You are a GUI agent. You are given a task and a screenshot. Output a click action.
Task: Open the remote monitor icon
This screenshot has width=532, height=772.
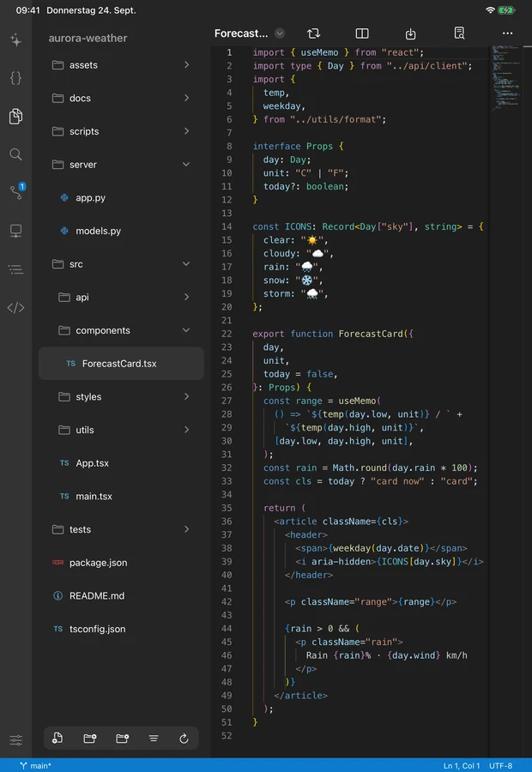15,231
